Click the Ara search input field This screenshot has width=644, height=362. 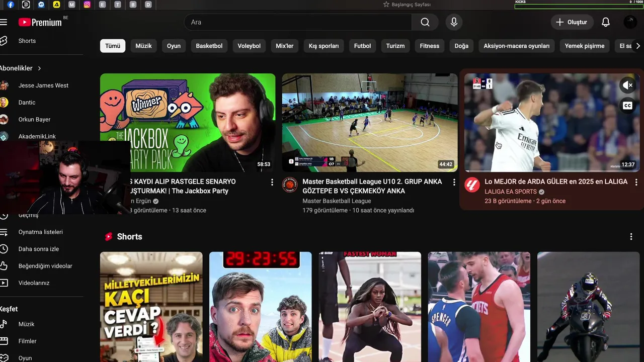click(x=298, y=22)
